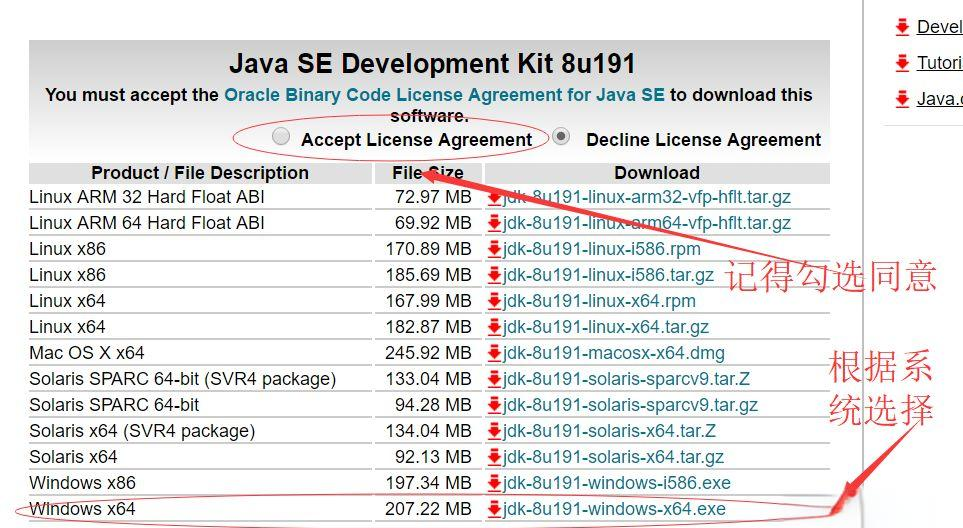Click the 94.28 MB file size cell

(433, 405)
